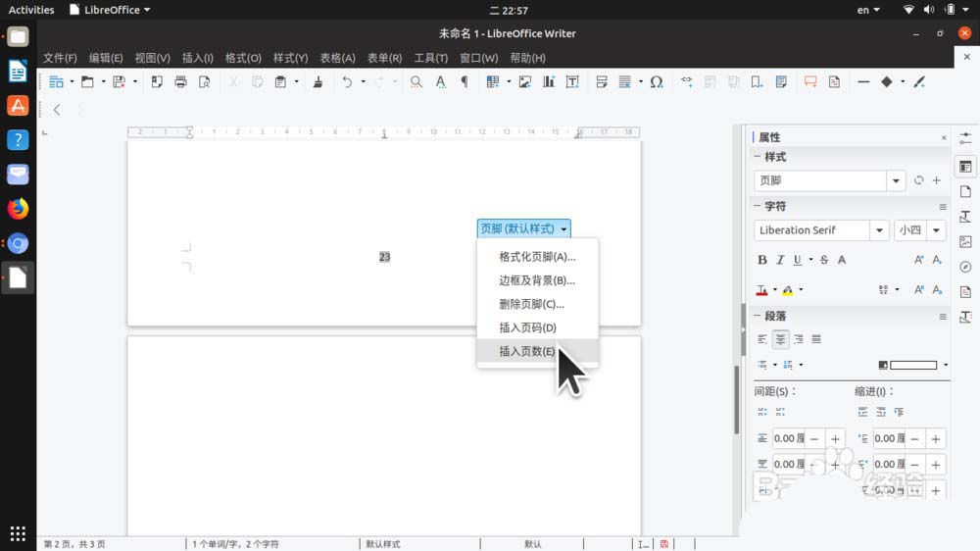
Task: Open the Navigator compass icon in sidebar
Action: click(965, 267)
